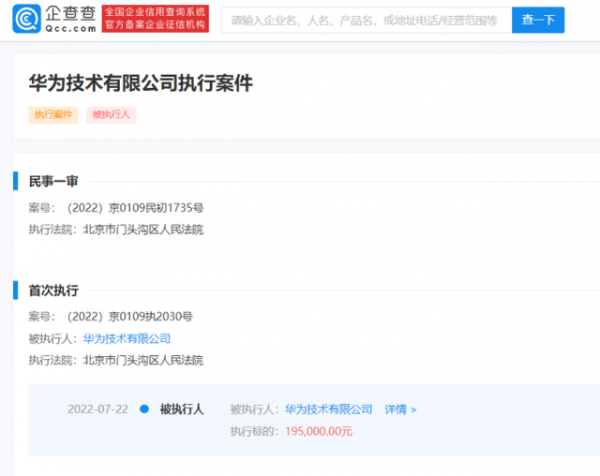Open the 详情 > details link
600x476 pixels.
tap(400, 409)
